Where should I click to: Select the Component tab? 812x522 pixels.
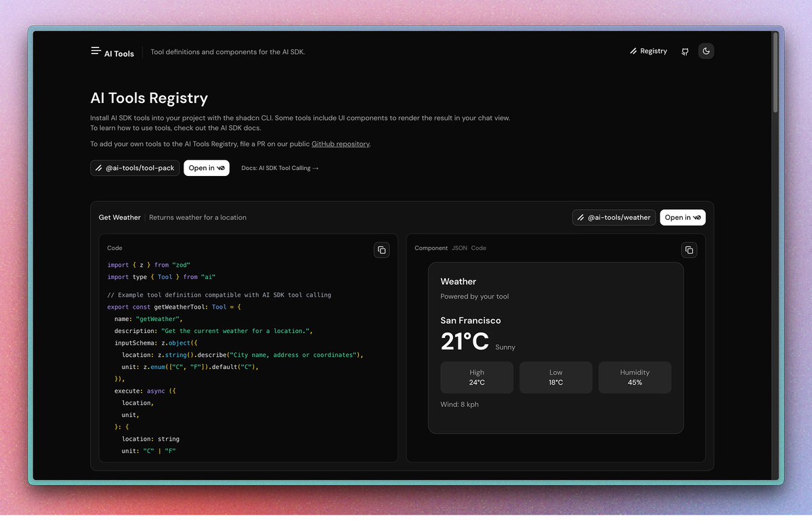[431, 248]
